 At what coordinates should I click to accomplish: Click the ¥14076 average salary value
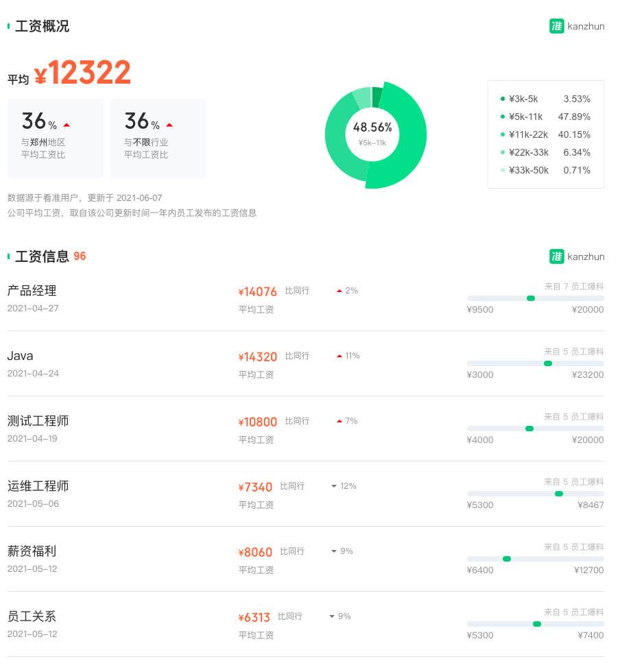258,292
